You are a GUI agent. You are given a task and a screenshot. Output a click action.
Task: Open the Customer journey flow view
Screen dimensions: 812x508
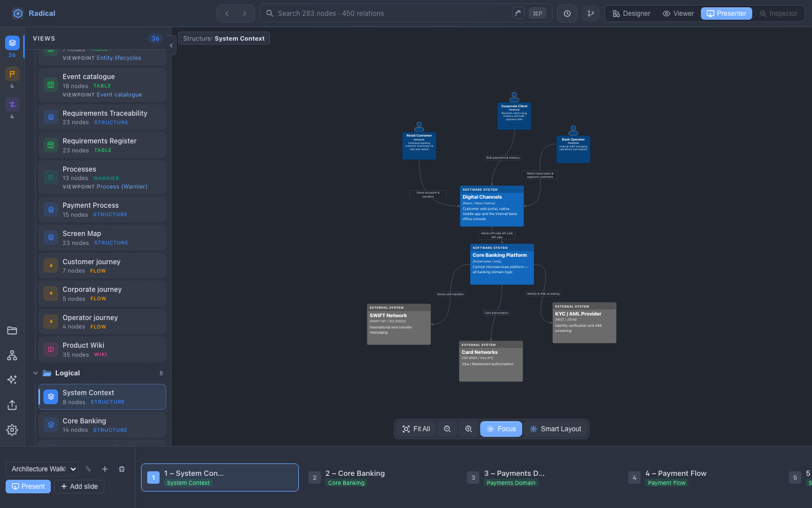pos(102,266)
